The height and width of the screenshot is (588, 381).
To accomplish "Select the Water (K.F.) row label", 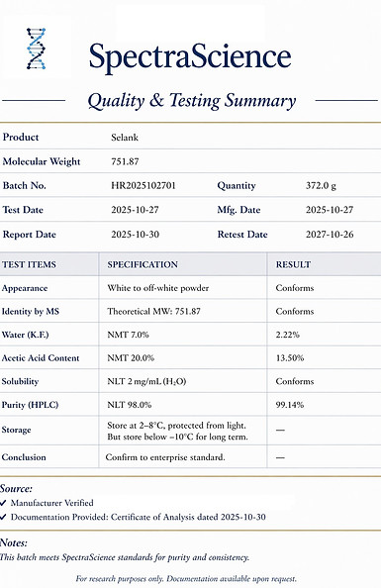I will [x=25, y=335].
